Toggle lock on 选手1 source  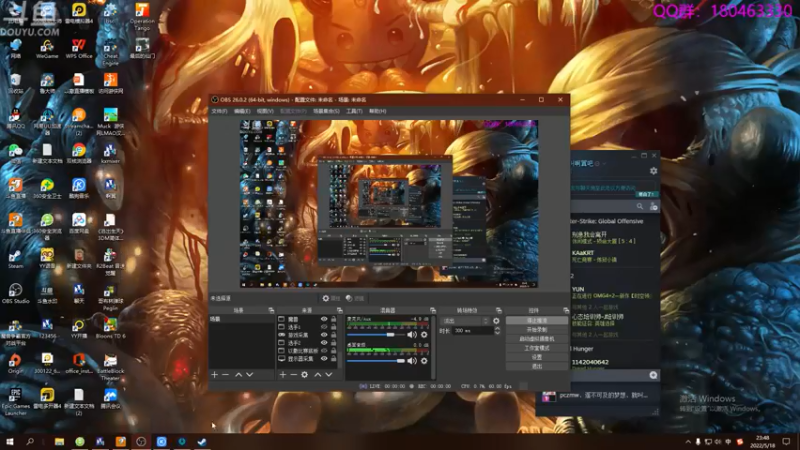(334, 327)
